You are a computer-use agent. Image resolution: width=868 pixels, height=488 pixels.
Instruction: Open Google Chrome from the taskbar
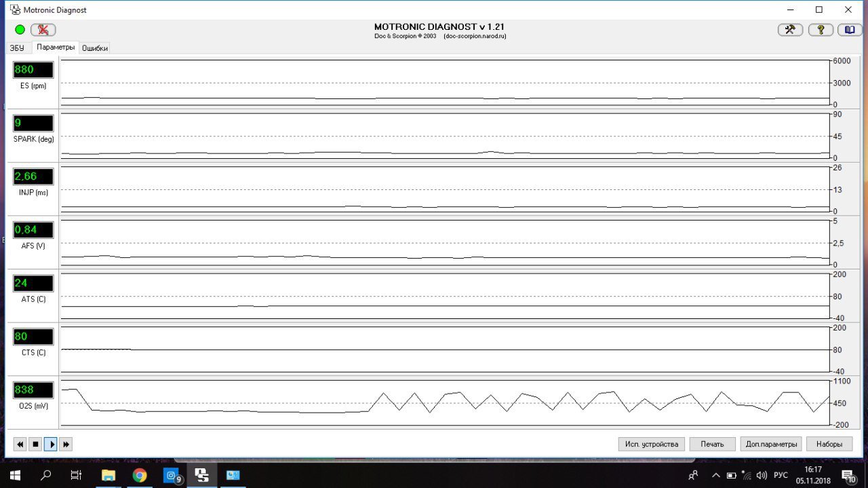(x=140, y=475)
